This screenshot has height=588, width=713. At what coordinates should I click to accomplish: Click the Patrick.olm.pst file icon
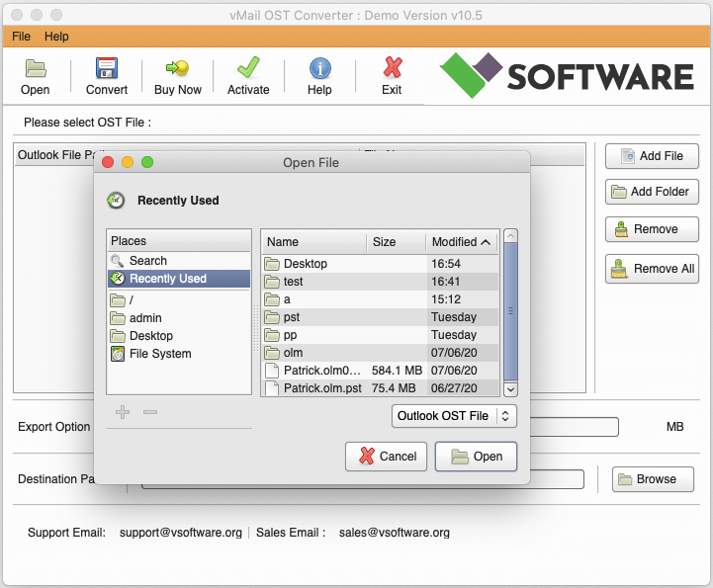[272, 388]
